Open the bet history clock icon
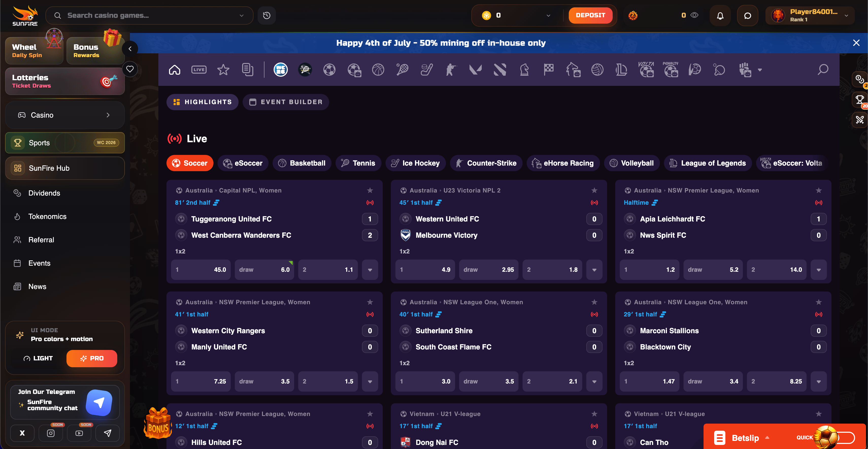This screenshot has width=868, height=449. point(266,15)
